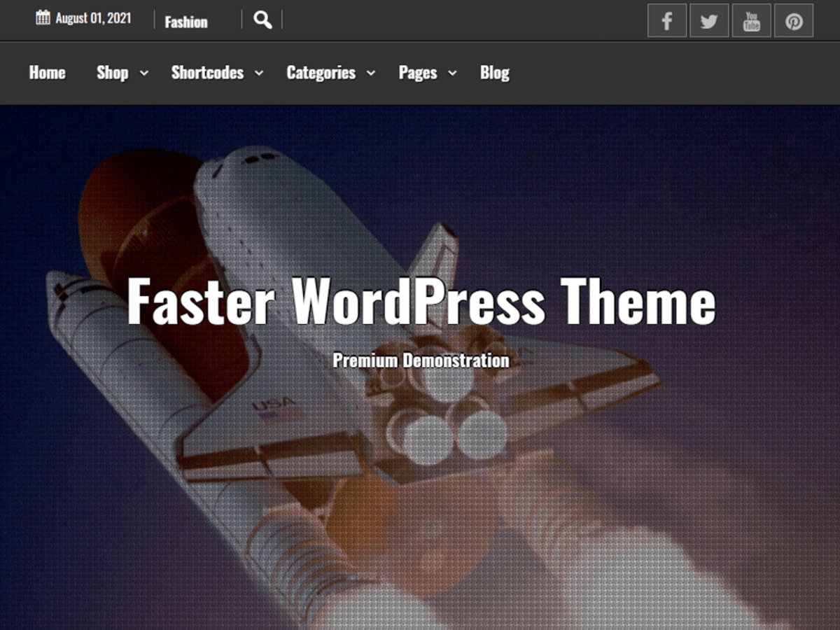This screenshot has width=840, height=630.
Task: Expand the Shortcodes dropdown menu
Action: click(x=207, y=73)
